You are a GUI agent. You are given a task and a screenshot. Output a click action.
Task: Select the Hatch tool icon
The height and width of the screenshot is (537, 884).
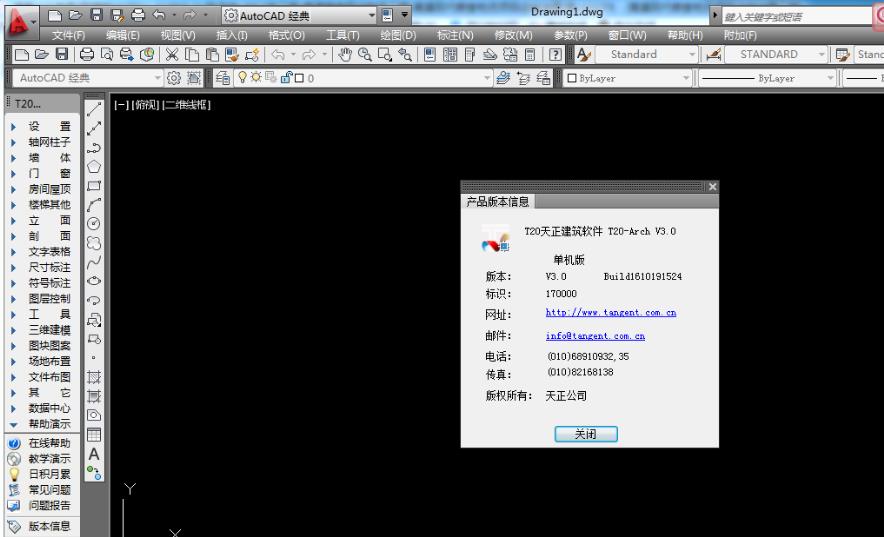point(94,377)
